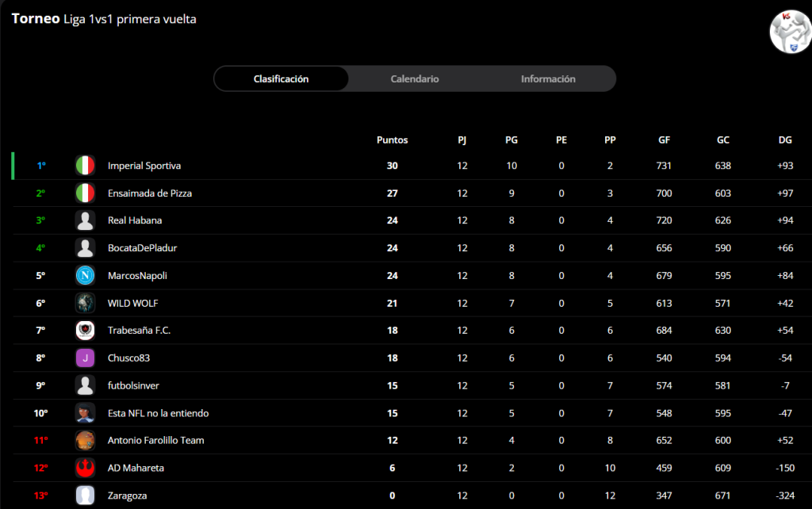Click Imperial Sportiva's Italian flag avatar
The width and height of the screenshot is (812, 509).
click(x=85, y=166)
